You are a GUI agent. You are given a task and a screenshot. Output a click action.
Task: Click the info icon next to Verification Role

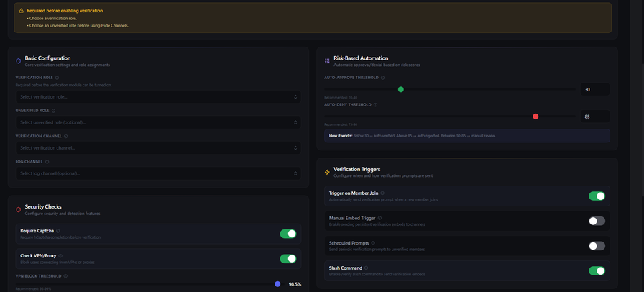(x=57, y=78)
